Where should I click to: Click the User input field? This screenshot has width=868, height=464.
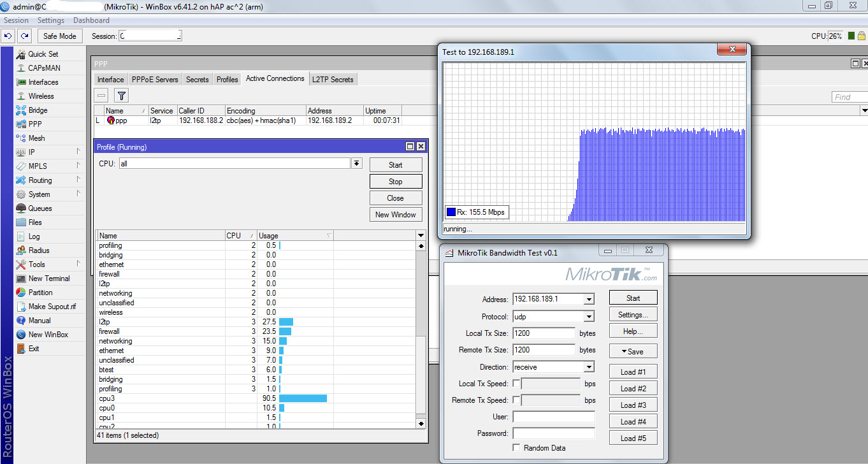553,417
